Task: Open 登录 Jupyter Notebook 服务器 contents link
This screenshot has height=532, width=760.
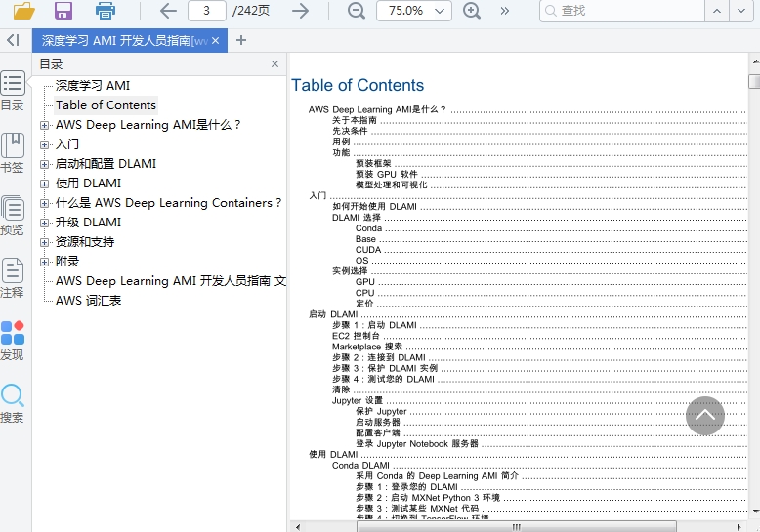Action: click(x=417, y=443)
